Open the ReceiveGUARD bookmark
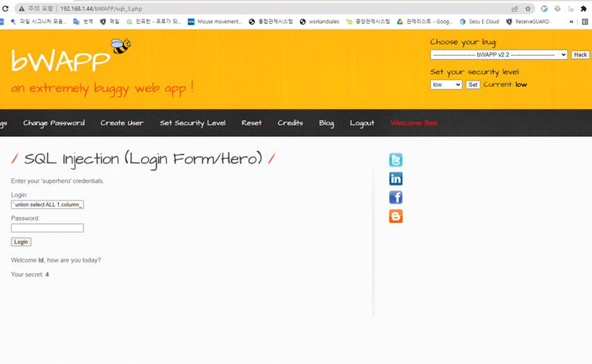This screenshot has width=592, height=364. coord(528,22)
